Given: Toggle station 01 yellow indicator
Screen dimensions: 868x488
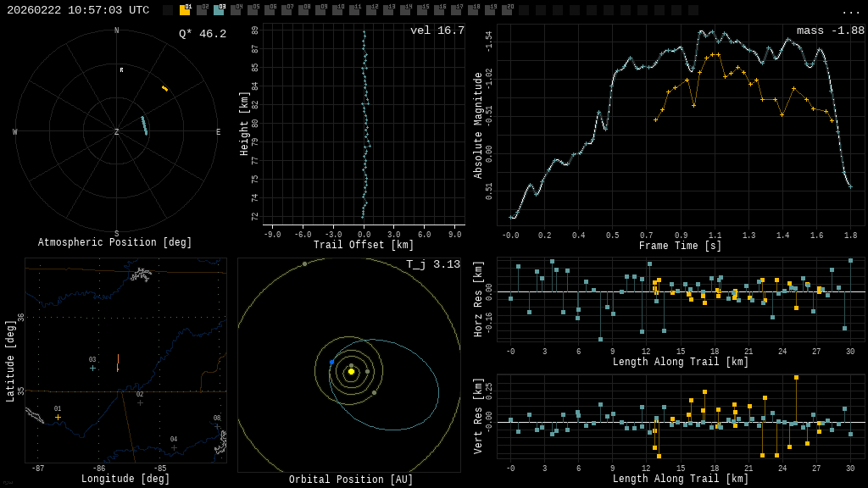Looking at the screenshot, I should (x=185, y=10).
